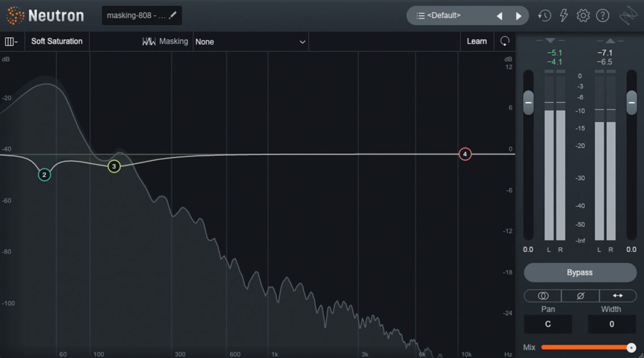Click the Mix slider handle
Image resolution: width=644 pixels, height=358 pixels.
(631, 347)
